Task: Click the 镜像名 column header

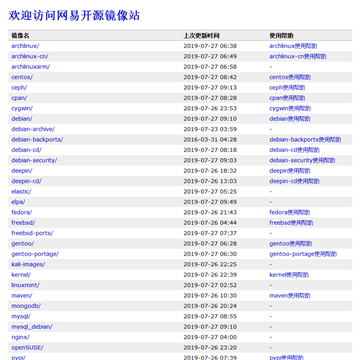Action: coord(20,35)
